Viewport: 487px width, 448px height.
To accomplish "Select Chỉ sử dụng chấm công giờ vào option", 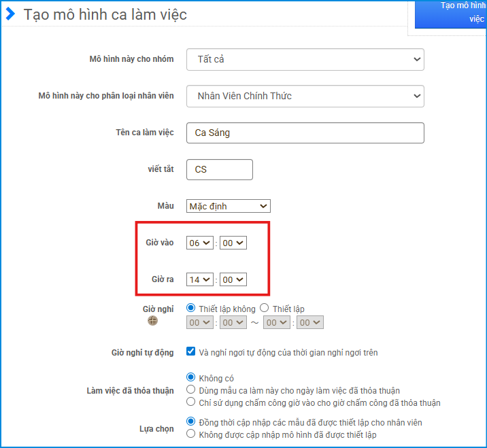I will (x=191, y=402).
